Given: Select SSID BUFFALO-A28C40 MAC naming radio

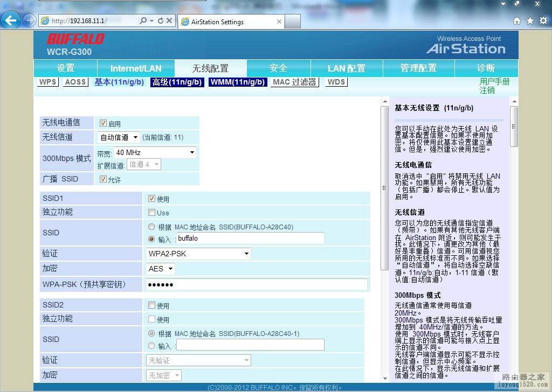Looking at the screenshot, I should pyautogui.click(x=151, y=227).
